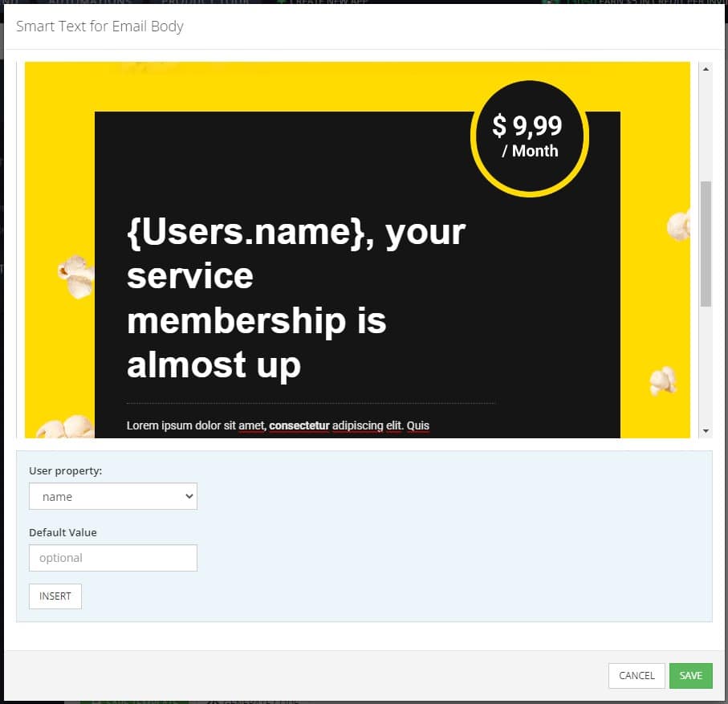Screen dimensions: 728x704
Task: Cancel the Smart Text dialog
Action: (x=636, y=676)
